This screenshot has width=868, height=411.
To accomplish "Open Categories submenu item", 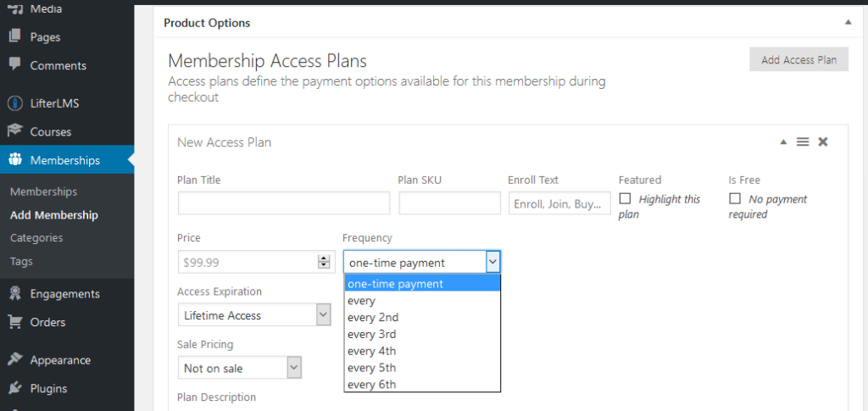I will 36,238.
